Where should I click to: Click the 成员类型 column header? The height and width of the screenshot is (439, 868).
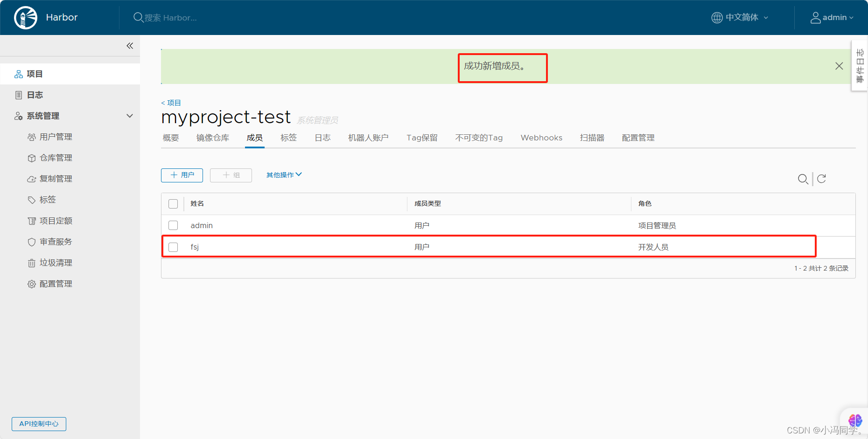click(x=427, y=204)
